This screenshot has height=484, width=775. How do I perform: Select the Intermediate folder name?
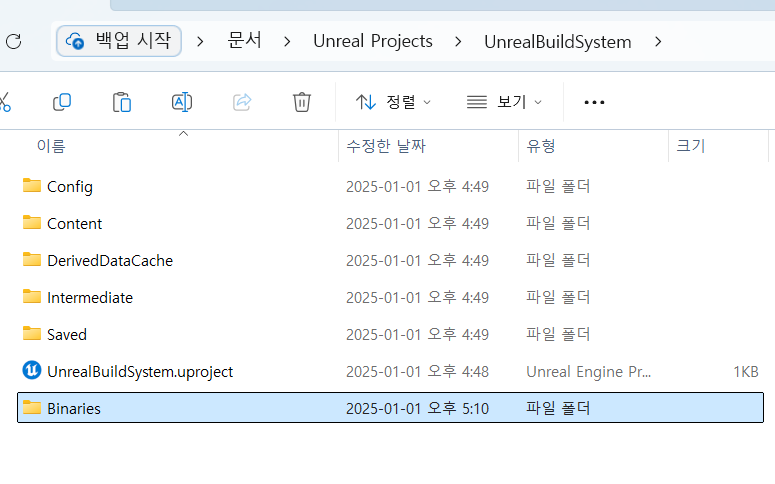point(90,298)
